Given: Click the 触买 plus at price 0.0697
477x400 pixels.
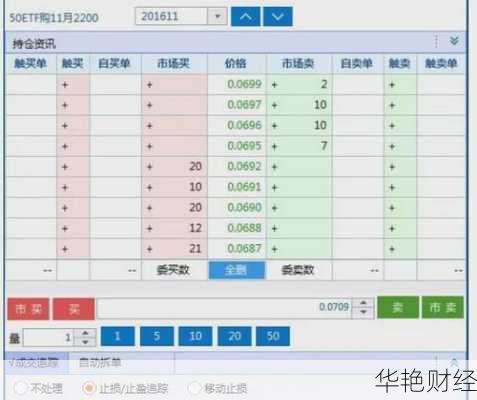Looking at the screenshot, I should (x=65, y=105).
